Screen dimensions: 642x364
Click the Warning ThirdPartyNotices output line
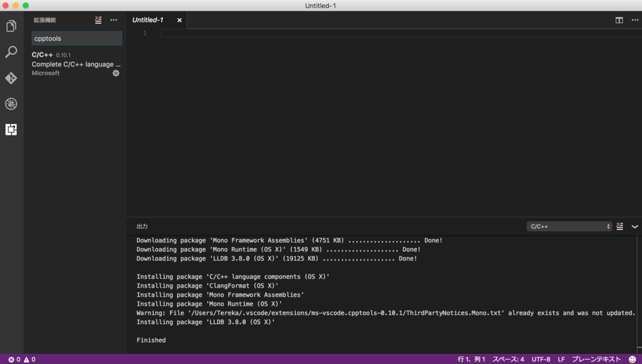(x=386, y=313)
